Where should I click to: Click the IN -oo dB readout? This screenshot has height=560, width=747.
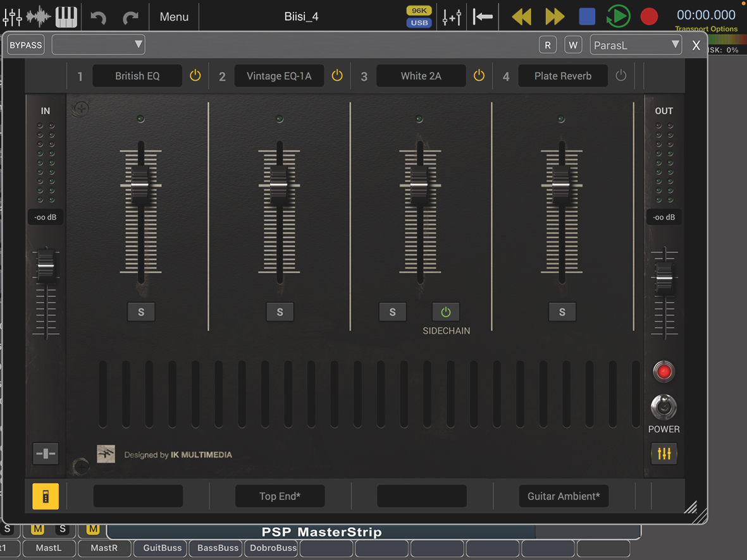[x=46, y=217]
